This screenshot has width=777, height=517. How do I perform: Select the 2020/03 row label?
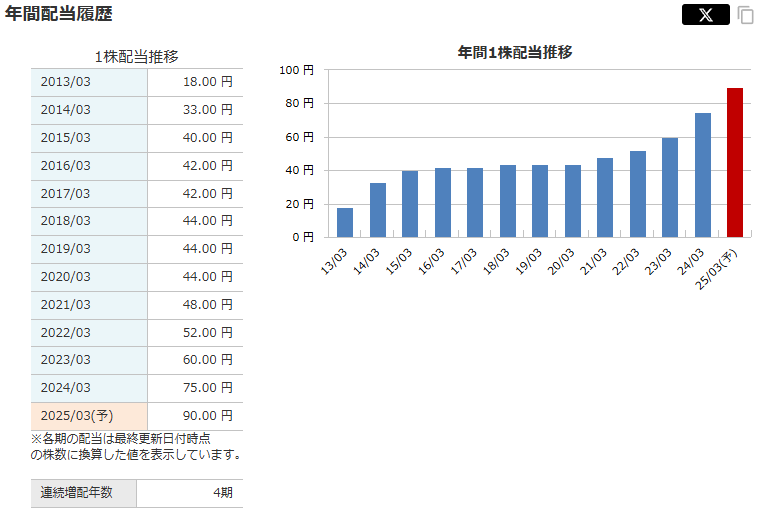[89, 277]
